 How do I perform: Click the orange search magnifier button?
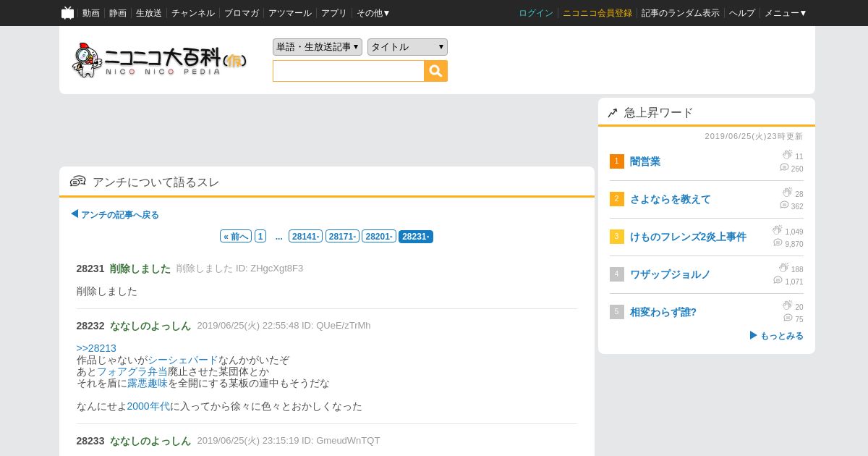(x=435, y=71)
